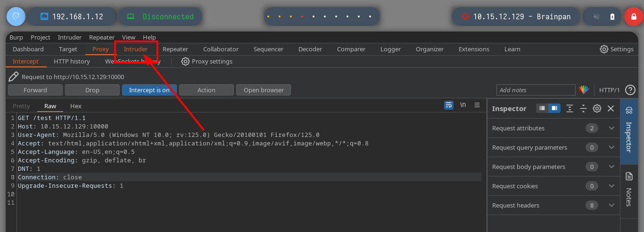This screenshot has width=644, height=232.
Task: Open the Repeater menu in menu bar
Action: [102, 37]
